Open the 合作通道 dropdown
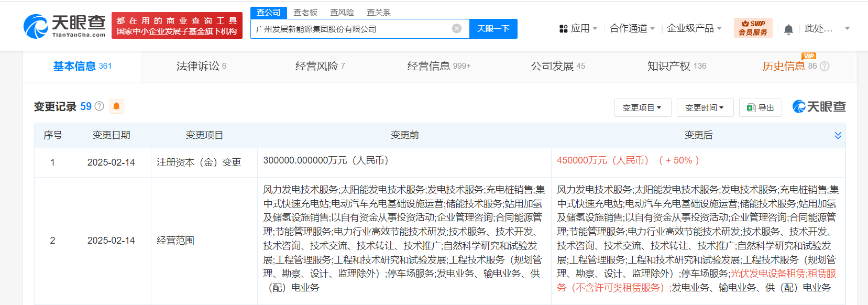 click(x=632, y=28)
